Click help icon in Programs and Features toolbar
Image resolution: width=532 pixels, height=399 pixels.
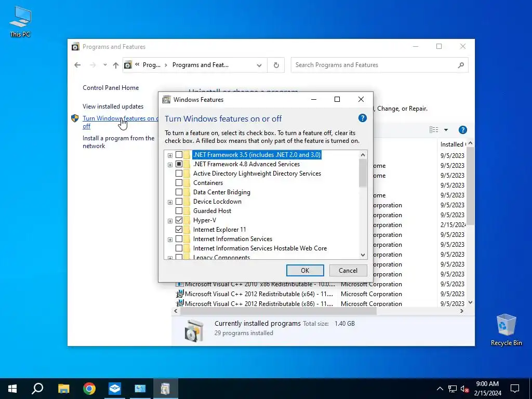pyautogui.click(x=462, y=129)
